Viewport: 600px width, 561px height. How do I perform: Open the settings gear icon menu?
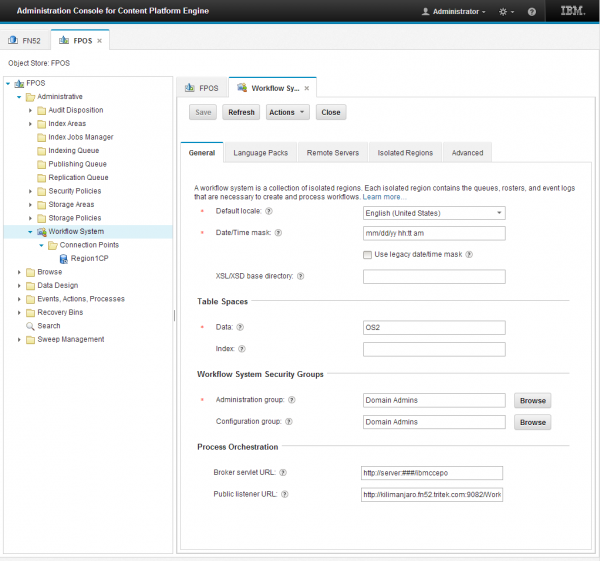coord(506,12)
